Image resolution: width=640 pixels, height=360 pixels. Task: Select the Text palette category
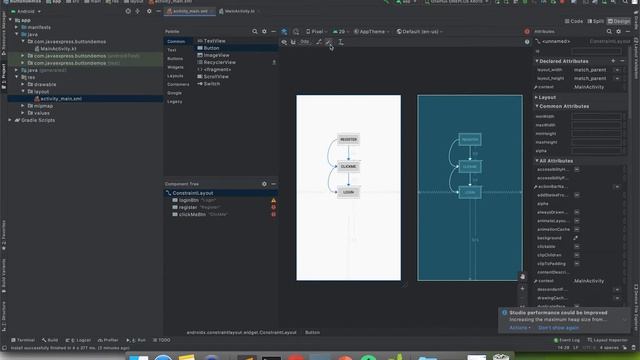coord(172,50)
